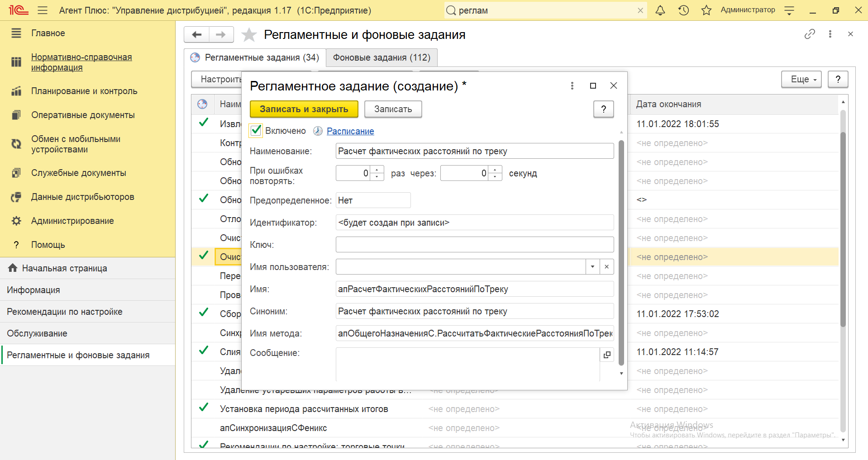Viewport: 868px width, 460px height.
Task: Open Рекомендации по настройке panel
Action: tap(87, 312)
